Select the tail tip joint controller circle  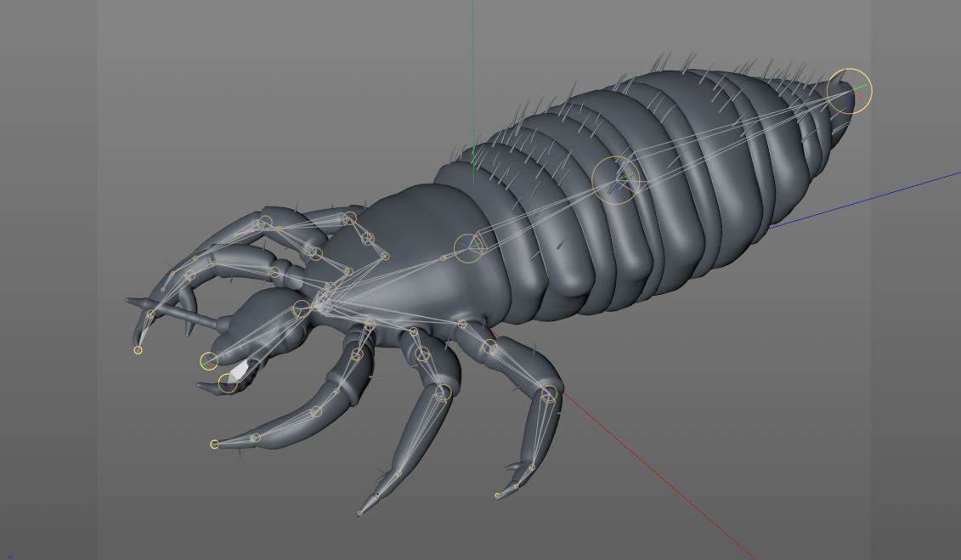[849, 91]
